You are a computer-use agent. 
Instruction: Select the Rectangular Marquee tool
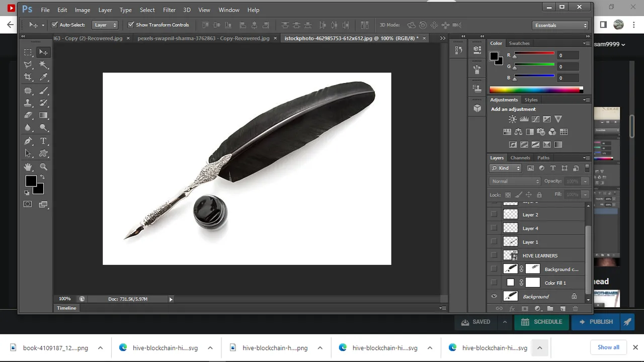pos(28,52)
